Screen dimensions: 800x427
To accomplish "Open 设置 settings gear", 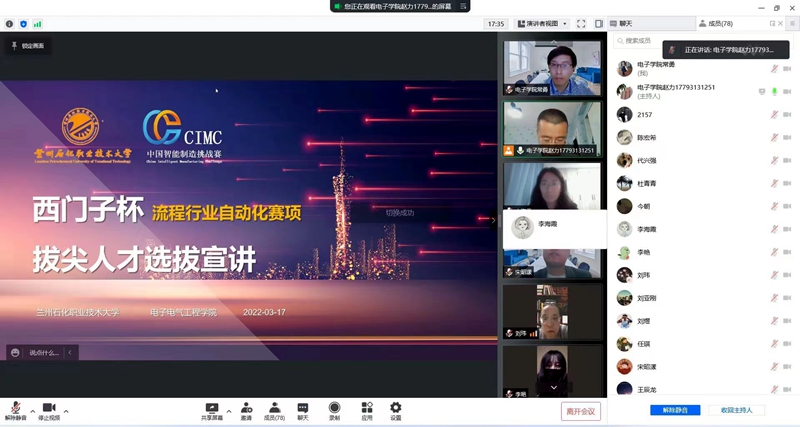I will 395,411.
